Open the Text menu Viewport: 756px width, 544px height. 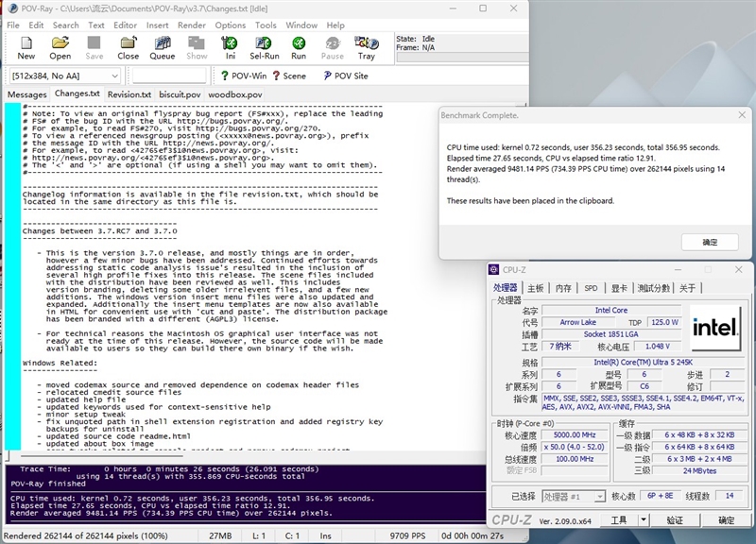(x=96, y=25)
